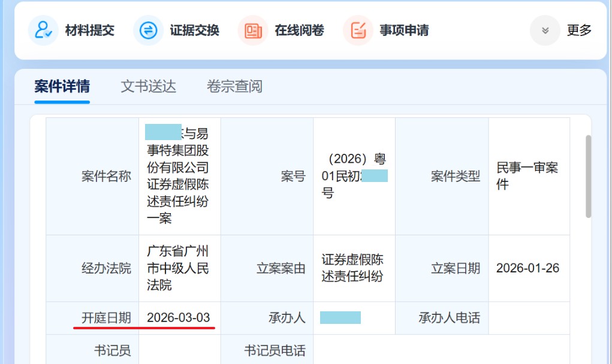This screenshot has height=364, width=612.
Task: Select the 承办人 label cell
Action: [267, 318]
